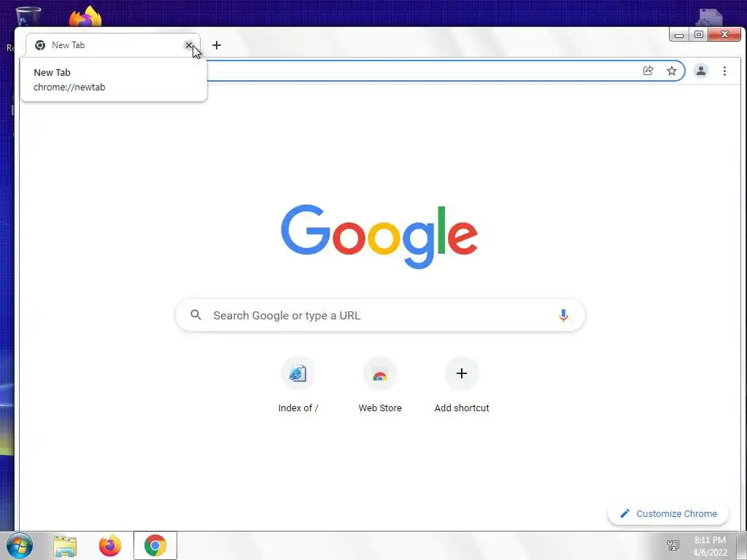Launch Firefox from the taskbar

110,545
